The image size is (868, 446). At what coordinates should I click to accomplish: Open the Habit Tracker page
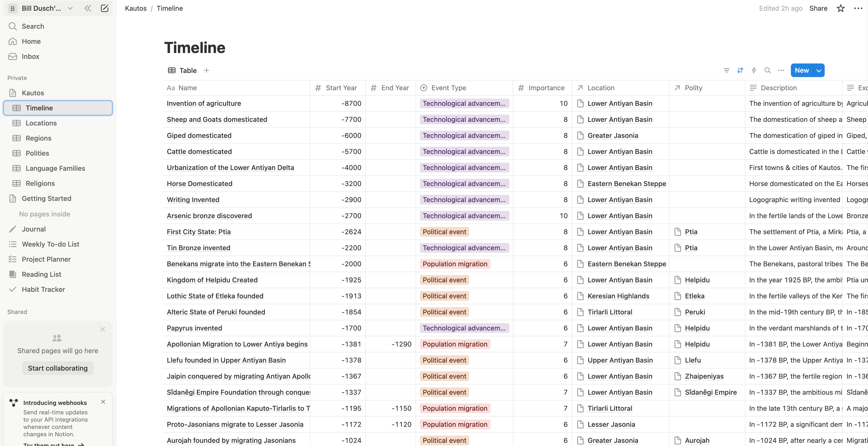(43, 289)
